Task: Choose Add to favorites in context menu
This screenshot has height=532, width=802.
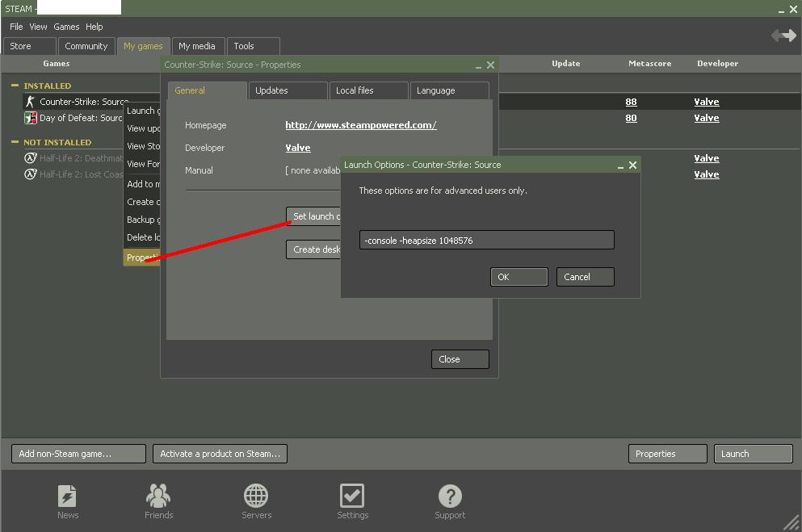Action: point(141,184)
